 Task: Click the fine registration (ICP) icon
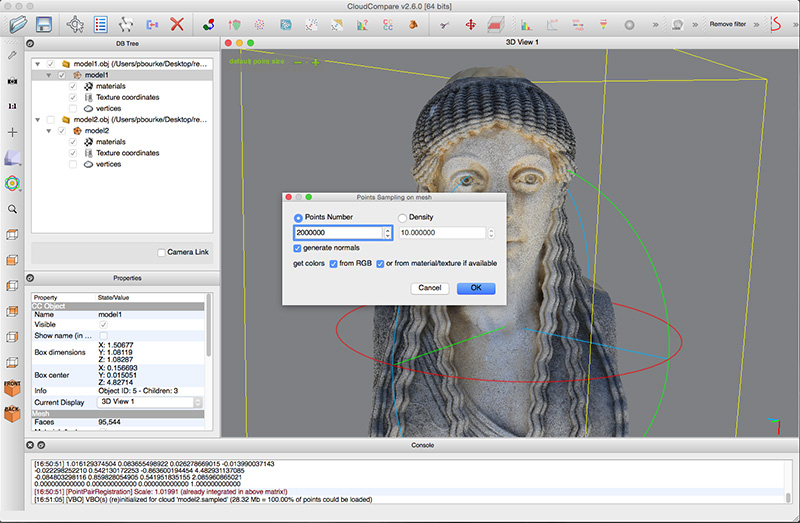pos(235,24)
